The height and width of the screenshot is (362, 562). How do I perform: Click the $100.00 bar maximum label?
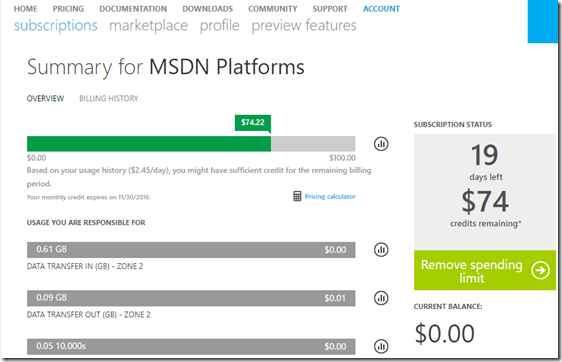pyautogui.click(x=342, y=158)
